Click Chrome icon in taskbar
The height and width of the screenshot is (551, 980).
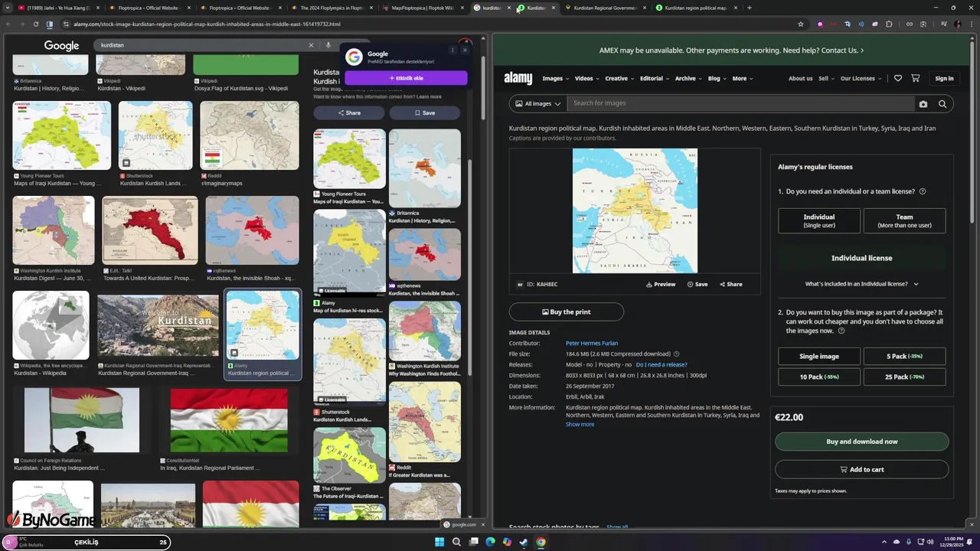point(541,543)
